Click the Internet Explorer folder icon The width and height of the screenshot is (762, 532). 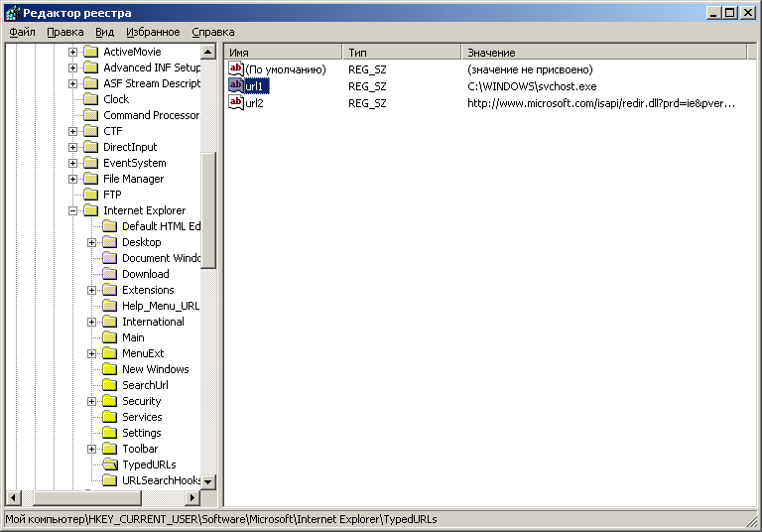point(91,210)
